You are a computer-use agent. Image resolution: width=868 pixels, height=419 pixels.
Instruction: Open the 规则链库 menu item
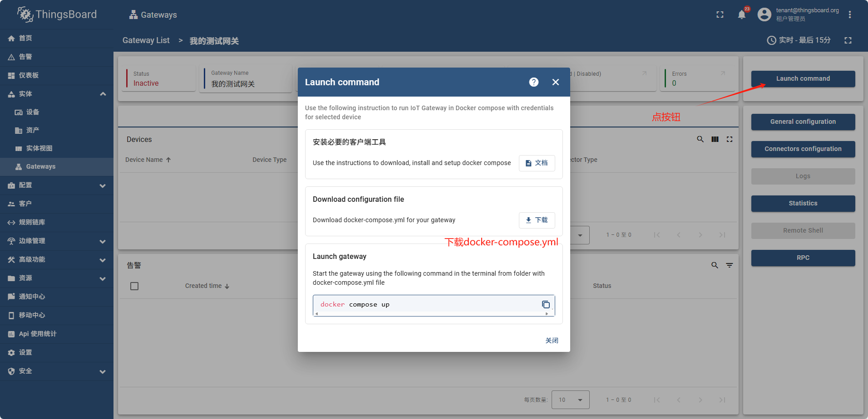32,222
